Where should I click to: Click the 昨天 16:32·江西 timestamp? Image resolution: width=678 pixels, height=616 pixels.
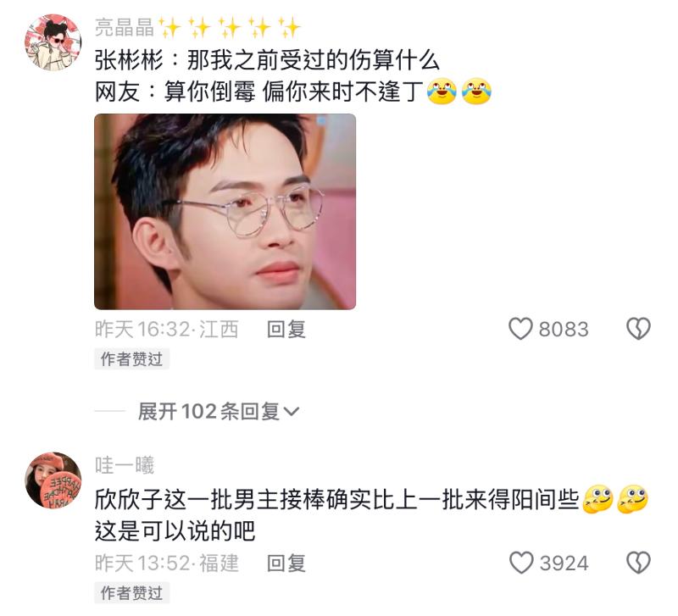(166, 330)
